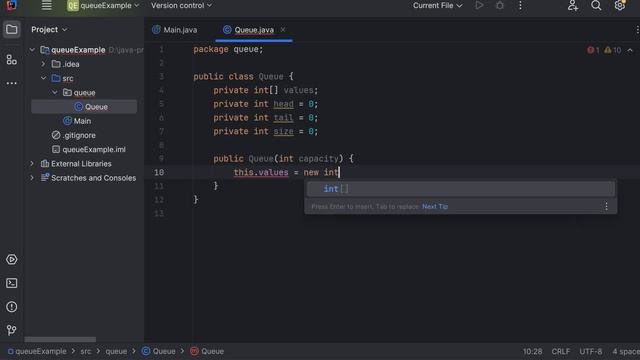640x360 pixels.
Task: Show more tool windows ellipsis
Action: pyautogui.click(x=11, y=83)
